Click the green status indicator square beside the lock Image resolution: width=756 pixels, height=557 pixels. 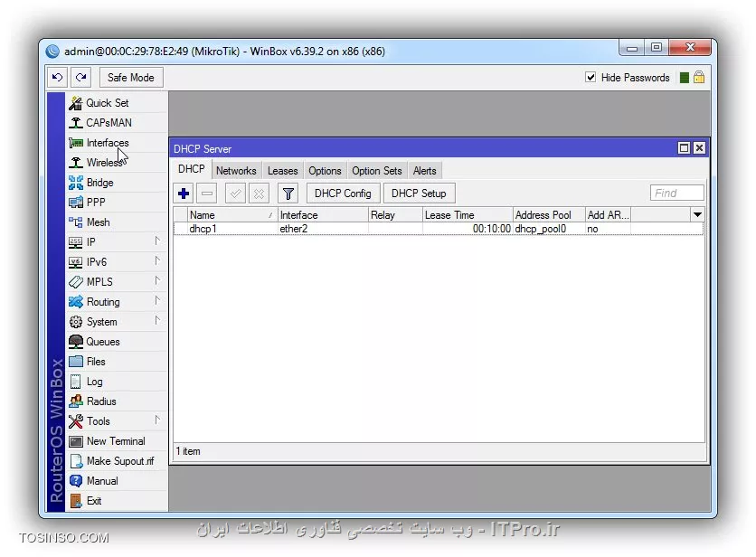tap(685, 78)
